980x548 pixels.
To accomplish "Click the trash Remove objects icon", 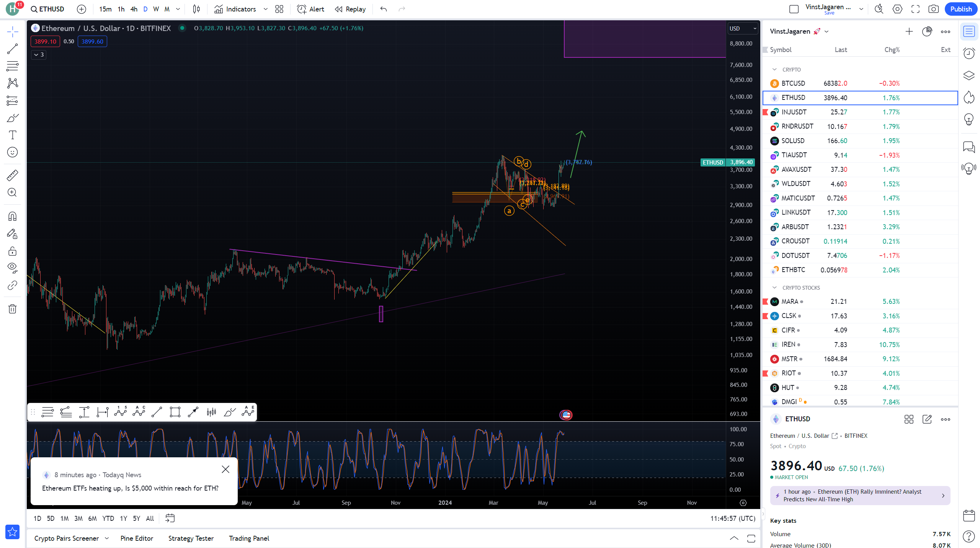I will (12, 309).
